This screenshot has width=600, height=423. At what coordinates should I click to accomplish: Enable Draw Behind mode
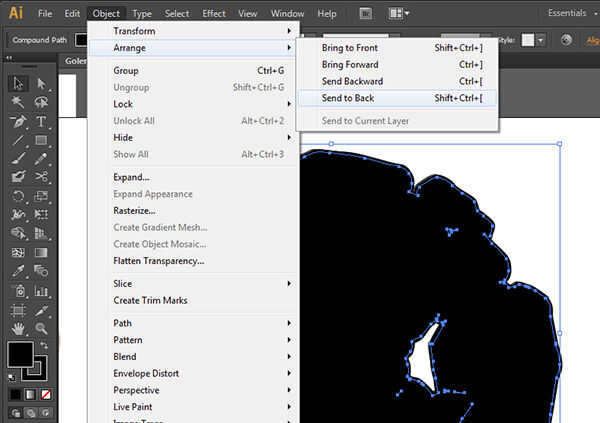coord(31,413)
